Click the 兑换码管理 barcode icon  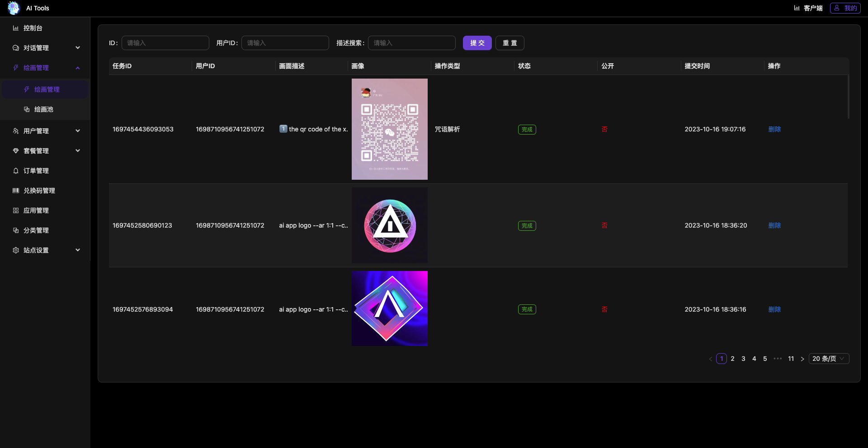(x=16, y=191)
